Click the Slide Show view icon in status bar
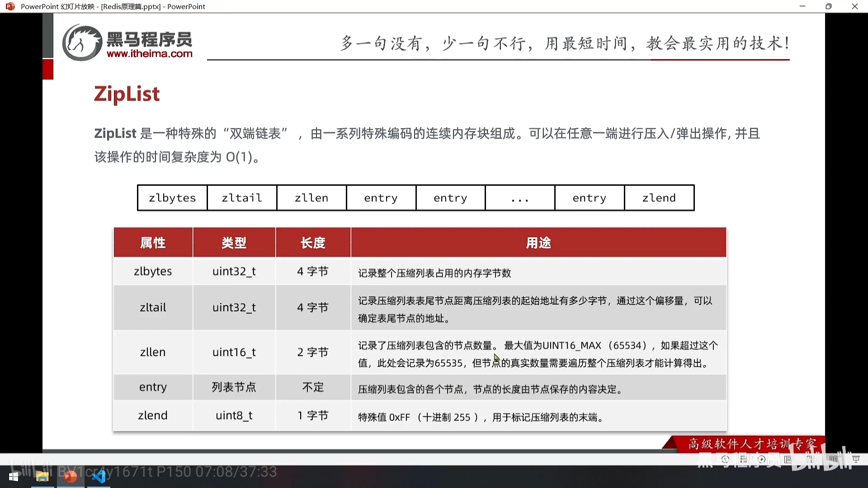Viewport: 868px width, 488px height. pos(856,460)
